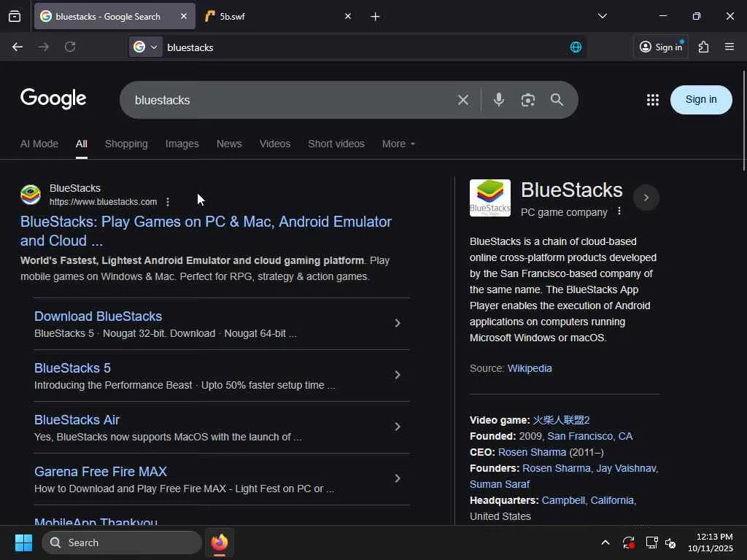Open the San Francisco, CA link
This screenshot has width=747, height=560.
(x=589, y=436)
